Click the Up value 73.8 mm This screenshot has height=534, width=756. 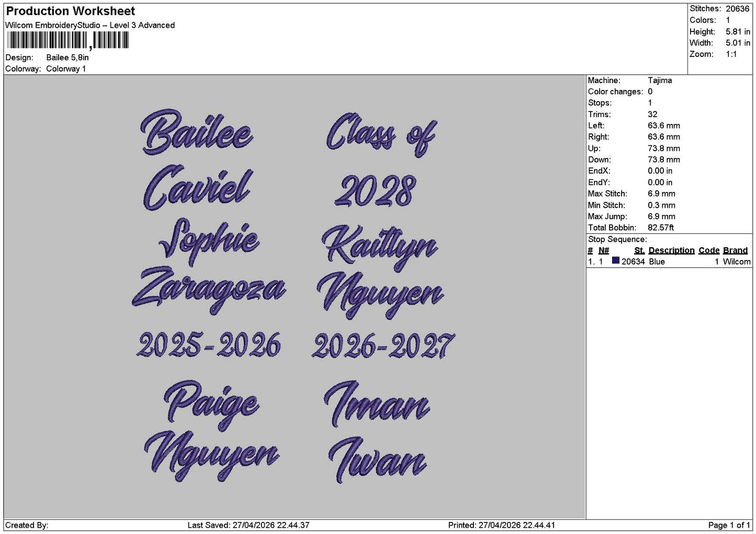[663, 149]
